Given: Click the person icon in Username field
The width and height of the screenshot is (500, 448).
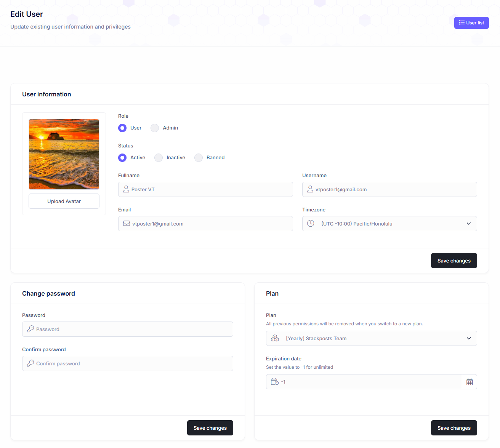Looking at the screenshot, I should (x=310, y=189).
